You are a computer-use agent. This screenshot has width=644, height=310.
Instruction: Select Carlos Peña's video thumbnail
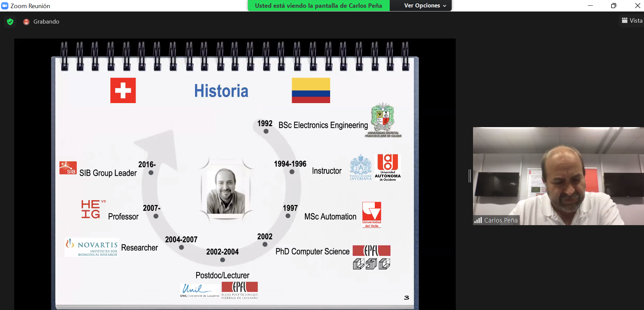tap(558, 176)
